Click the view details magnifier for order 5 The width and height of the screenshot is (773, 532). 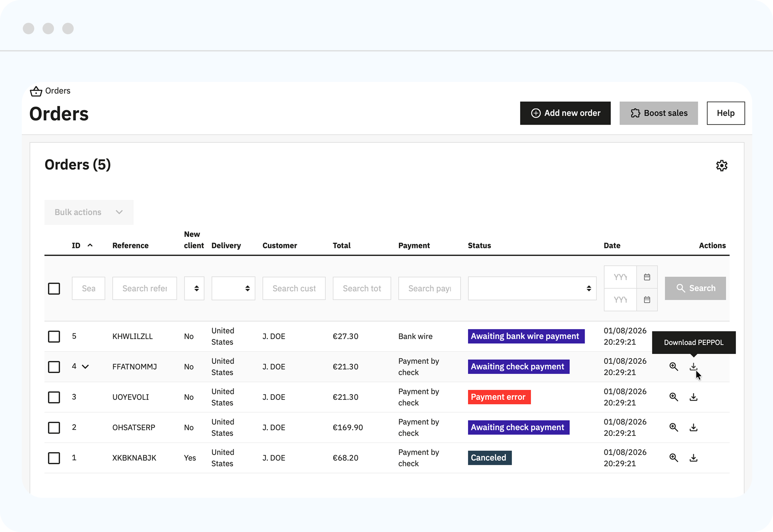[x=674, y=336]
